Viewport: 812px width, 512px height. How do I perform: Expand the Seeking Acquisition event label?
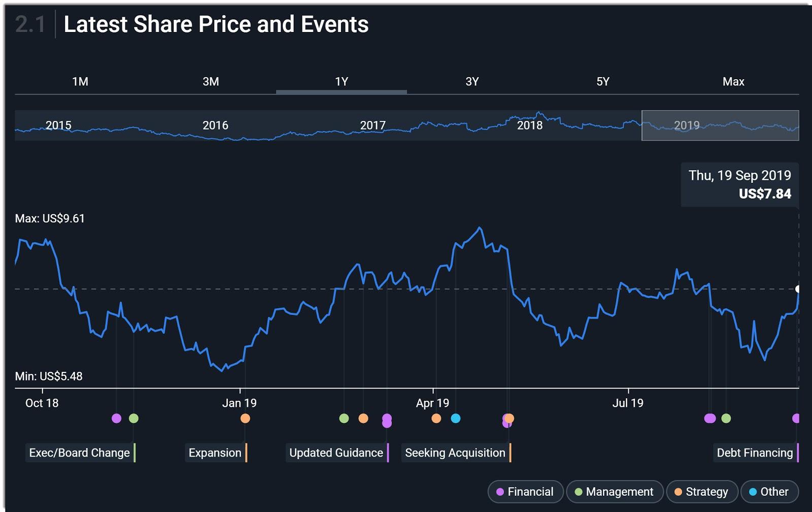[455, 453]
